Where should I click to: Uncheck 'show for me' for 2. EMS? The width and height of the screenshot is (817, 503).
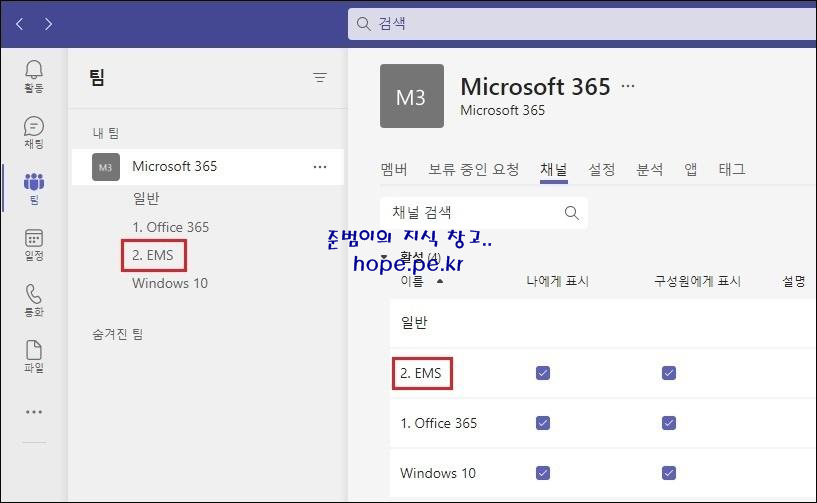pos(543,373)
